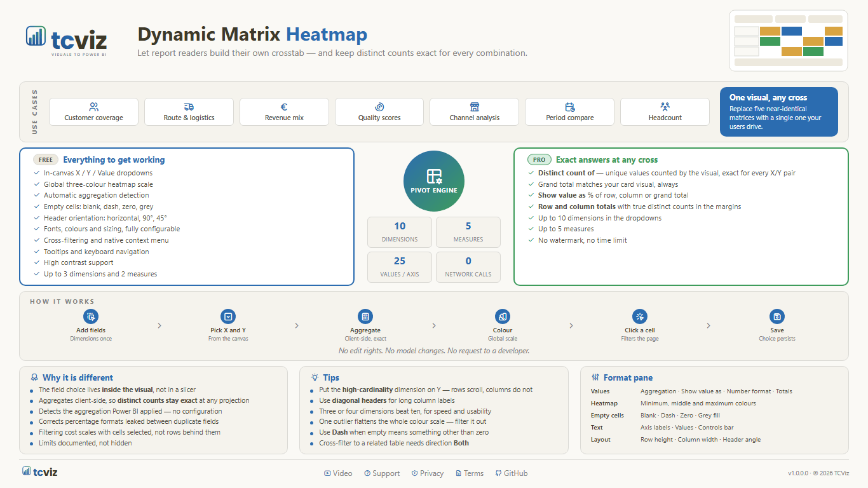Open the Customer coverage use case
This screenshot has width=868, height=488.
pyautogui.click(x=93, y=112)
